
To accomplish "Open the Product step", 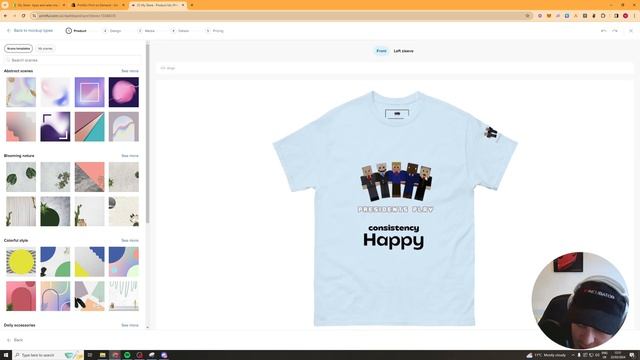I will [76, 31].
